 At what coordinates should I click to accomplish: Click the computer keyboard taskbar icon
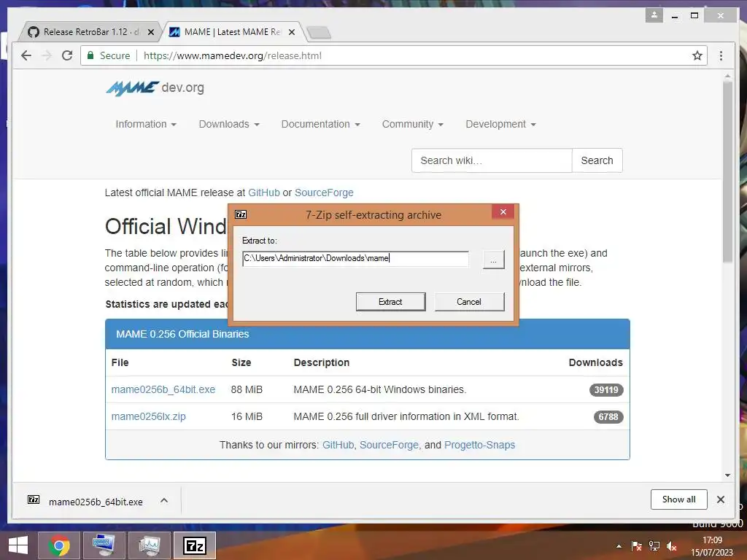point(104,545)
